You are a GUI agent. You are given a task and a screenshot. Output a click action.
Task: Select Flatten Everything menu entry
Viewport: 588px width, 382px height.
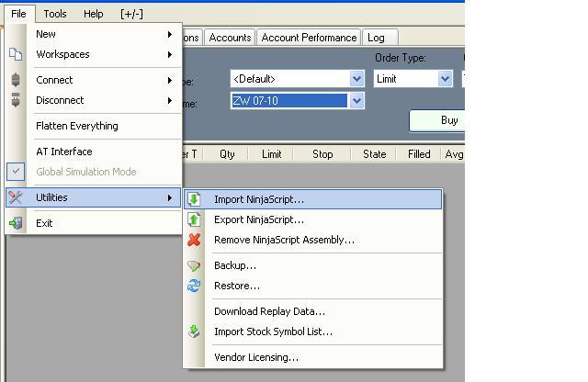pyautogui.click(x=77, y=126)
